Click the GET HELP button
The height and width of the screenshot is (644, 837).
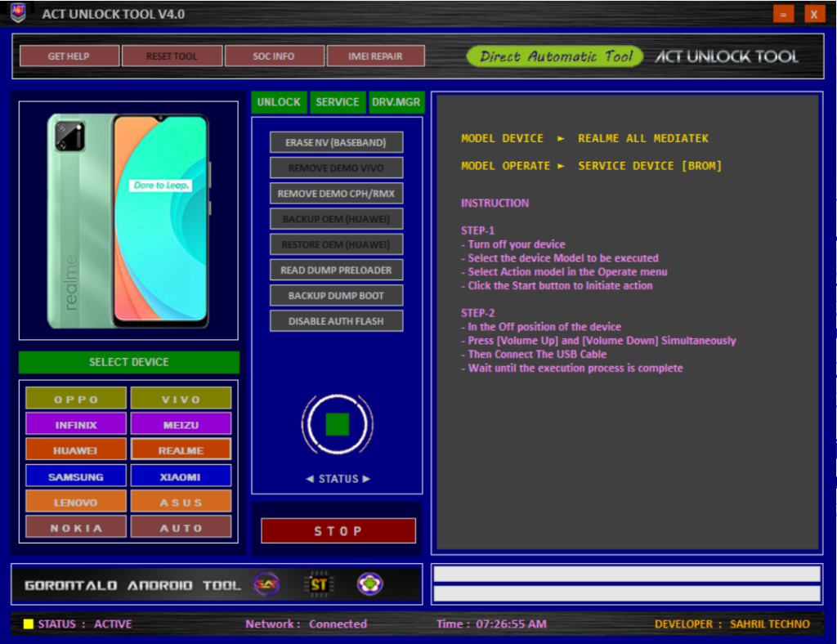(69, 56)
